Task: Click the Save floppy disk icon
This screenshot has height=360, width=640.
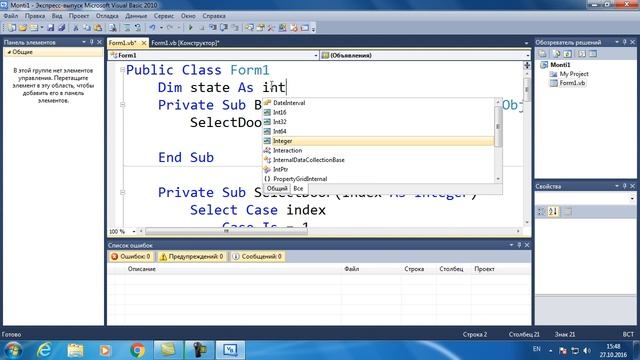Action: (51, 28)
